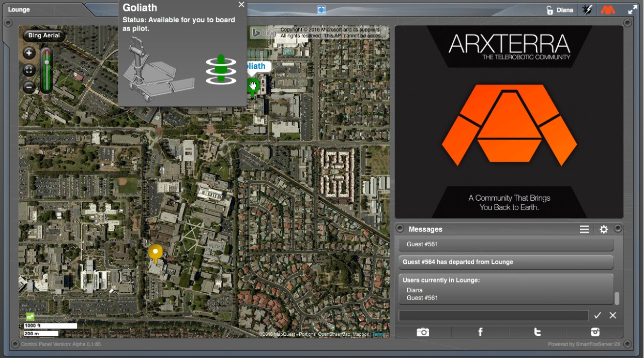Click the yellow map pin marker
644x358 pixels.
(155, 253)
